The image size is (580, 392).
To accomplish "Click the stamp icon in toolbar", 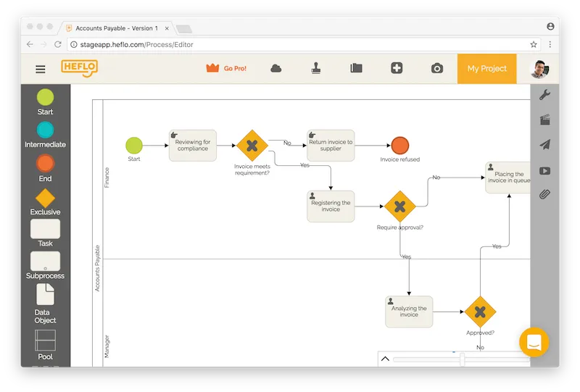I will pos(316,69).
